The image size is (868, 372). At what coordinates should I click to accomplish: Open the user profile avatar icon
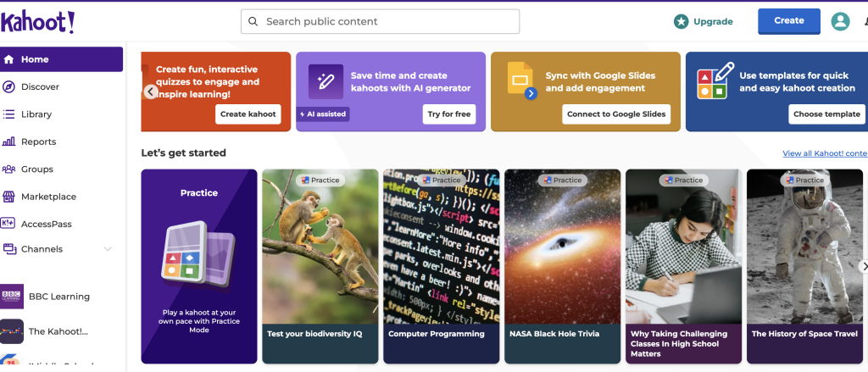(839, 21)
